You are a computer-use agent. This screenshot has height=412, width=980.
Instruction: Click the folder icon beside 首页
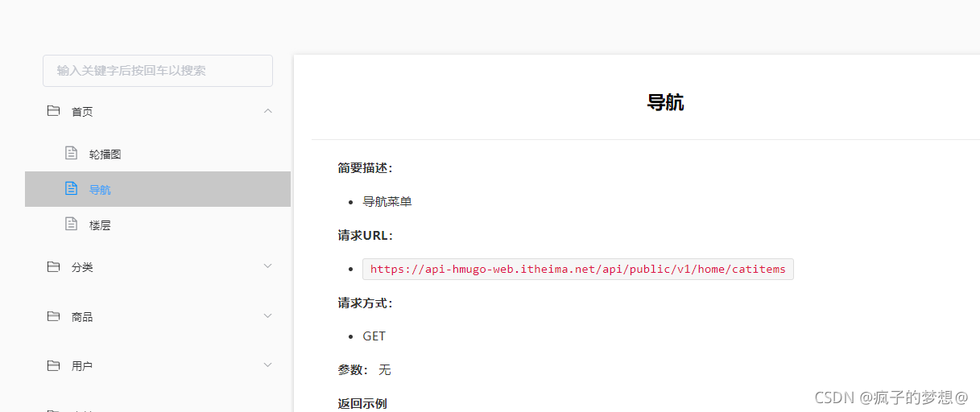click(54, 111)
